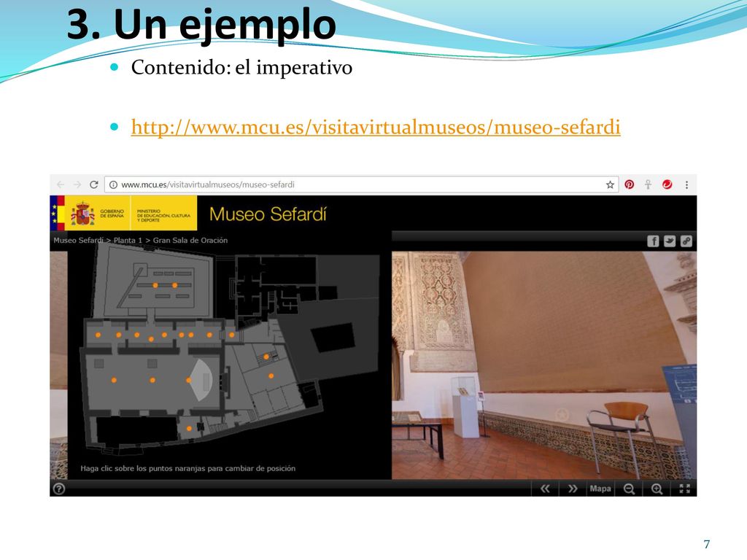This screenshot has width=747, height=560.
Task: Bookmark the page with the star icon
Action: 610,184
